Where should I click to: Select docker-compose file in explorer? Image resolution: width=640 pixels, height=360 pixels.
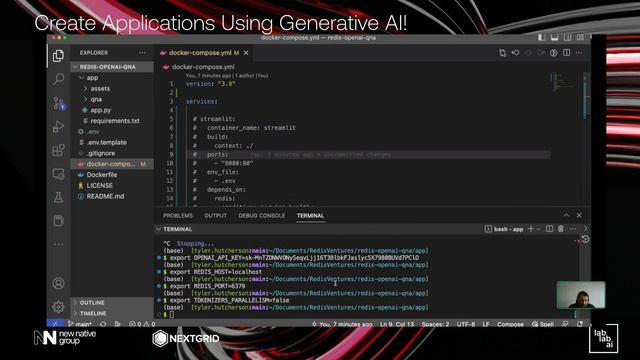pos(111,164)
